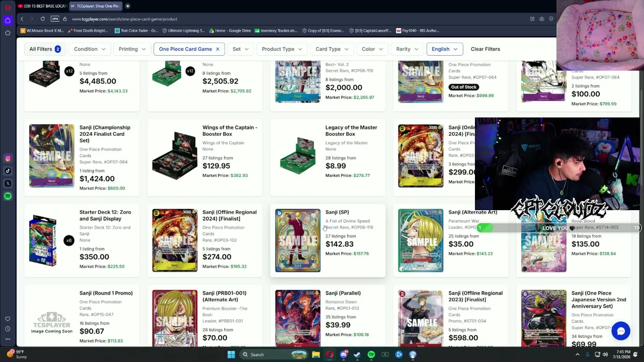This screenshot has width=644, height=362.
Task: Expand the Set filter dropdown
Action: click(x=240, y=49)
